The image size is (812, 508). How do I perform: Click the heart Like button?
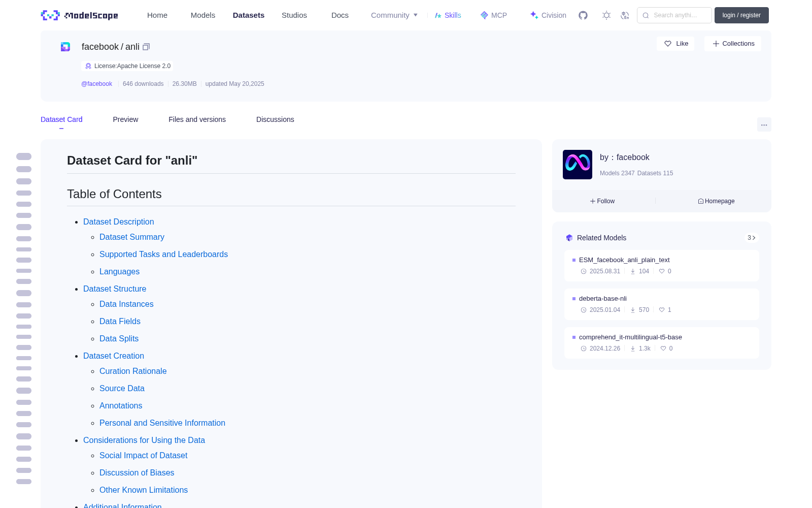(676, 44)
